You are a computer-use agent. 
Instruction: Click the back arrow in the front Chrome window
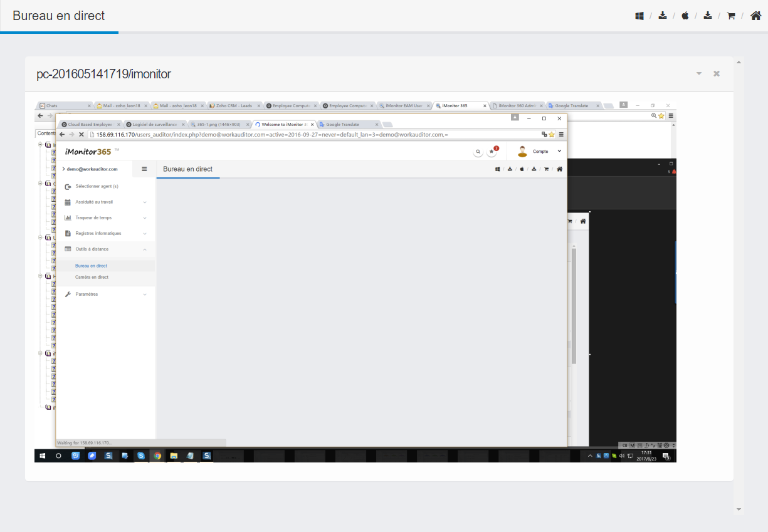point(62,134)
